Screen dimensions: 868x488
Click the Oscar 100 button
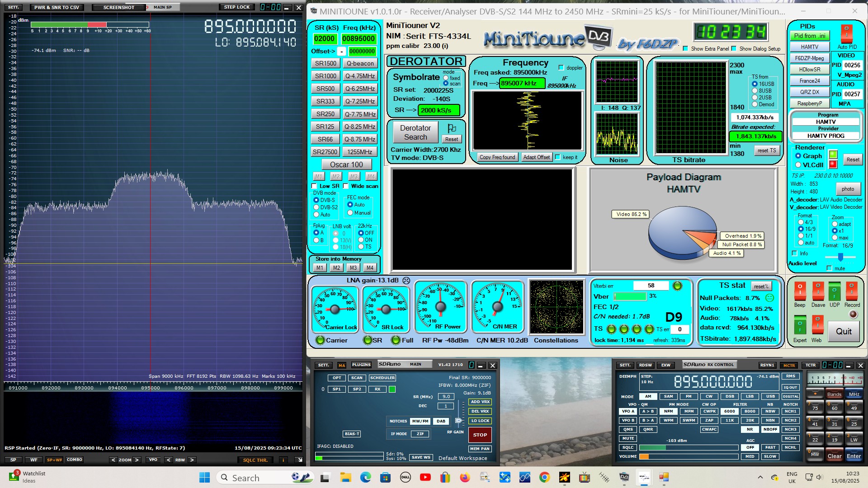[x=346, y=164]
